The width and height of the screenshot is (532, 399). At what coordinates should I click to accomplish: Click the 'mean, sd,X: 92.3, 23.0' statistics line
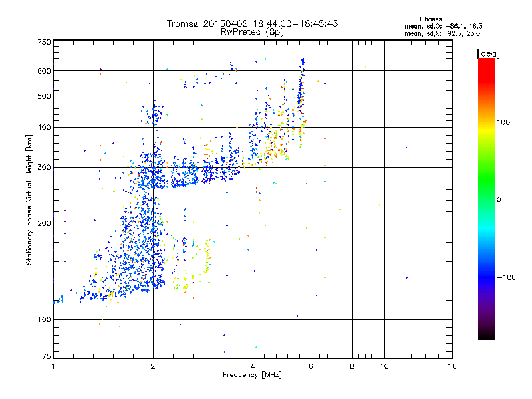tap(442, 34)
